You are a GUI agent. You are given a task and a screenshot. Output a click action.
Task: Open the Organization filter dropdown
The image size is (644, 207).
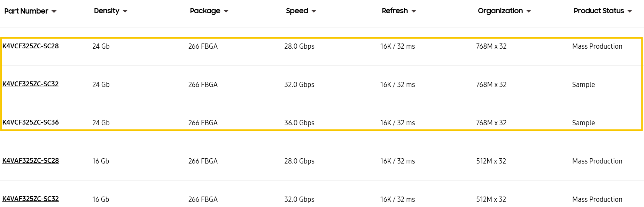[x=529, y=11]
